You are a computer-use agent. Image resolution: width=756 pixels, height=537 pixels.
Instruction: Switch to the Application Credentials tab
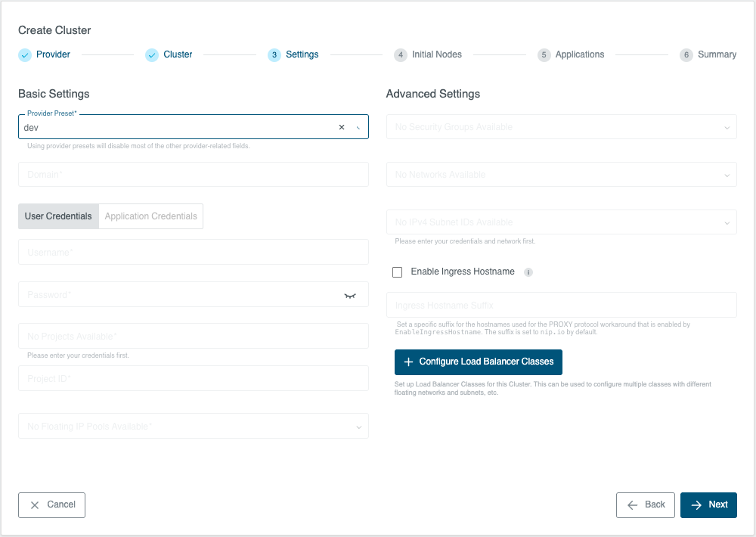click(151, 216)
